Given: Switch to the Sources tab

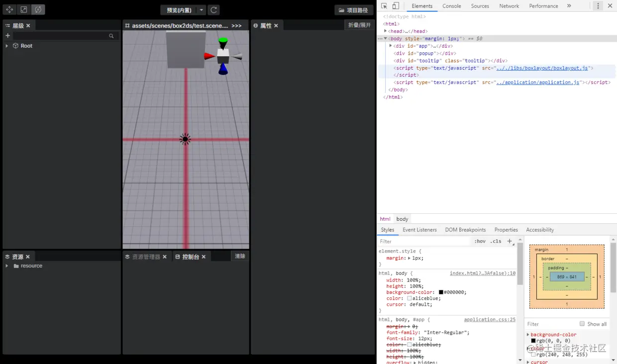Looking at the screenshot, I should point(480,6).
